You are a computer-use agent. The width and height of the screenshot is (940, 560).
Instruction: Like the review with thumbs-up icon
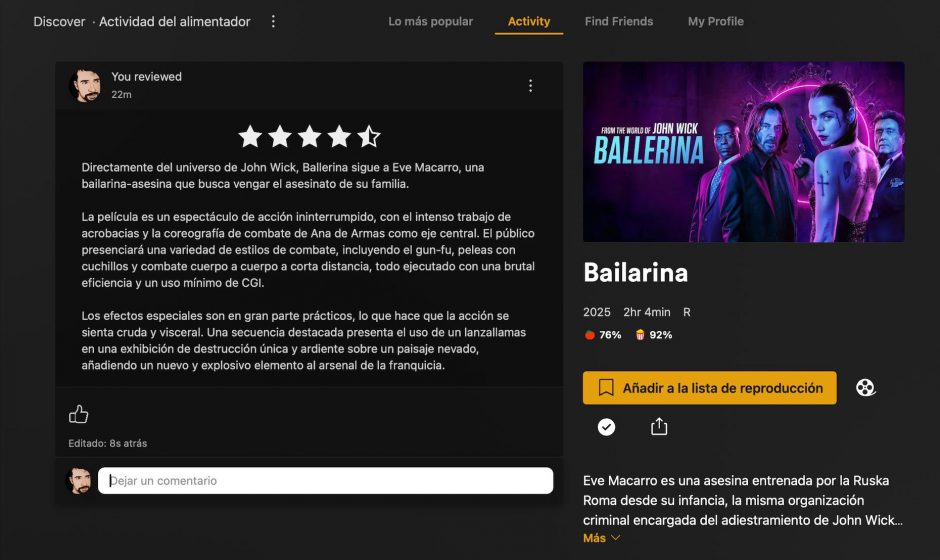pos(79,414)
